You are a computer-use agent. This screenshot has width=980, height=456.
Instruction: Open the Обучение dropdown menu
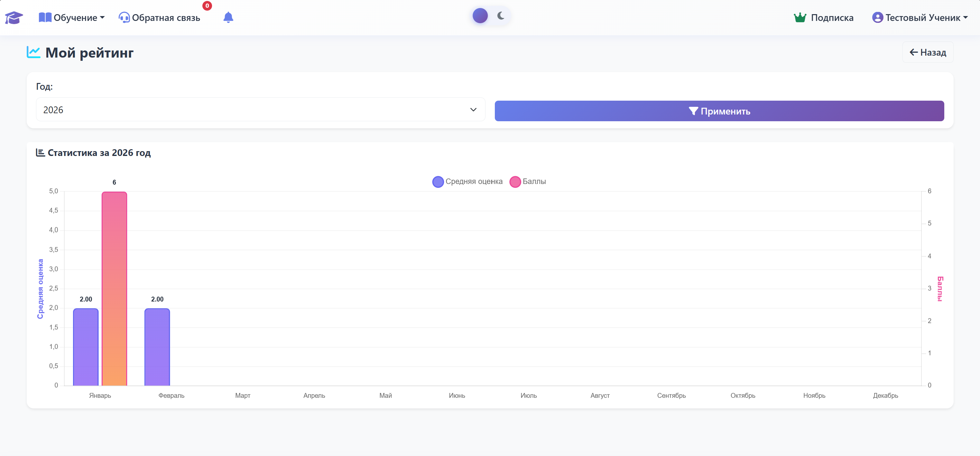pos(71,17)
